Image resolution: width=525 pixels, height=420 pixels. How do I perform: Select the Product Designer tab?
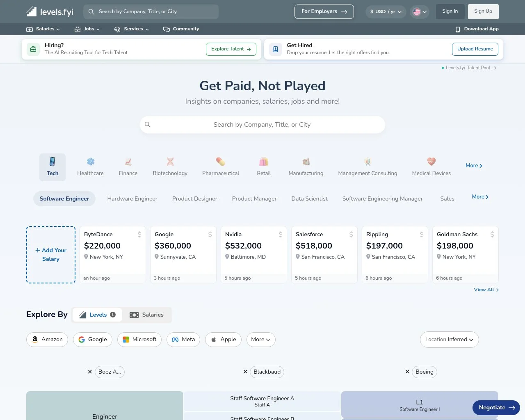(195, 199)
